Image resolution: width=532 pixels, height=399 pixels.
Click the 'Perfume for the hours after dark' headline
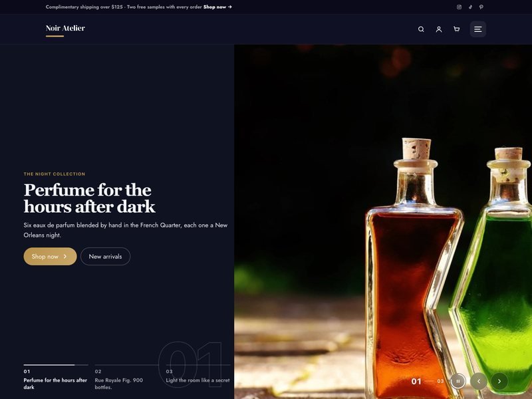pos(89,198)
